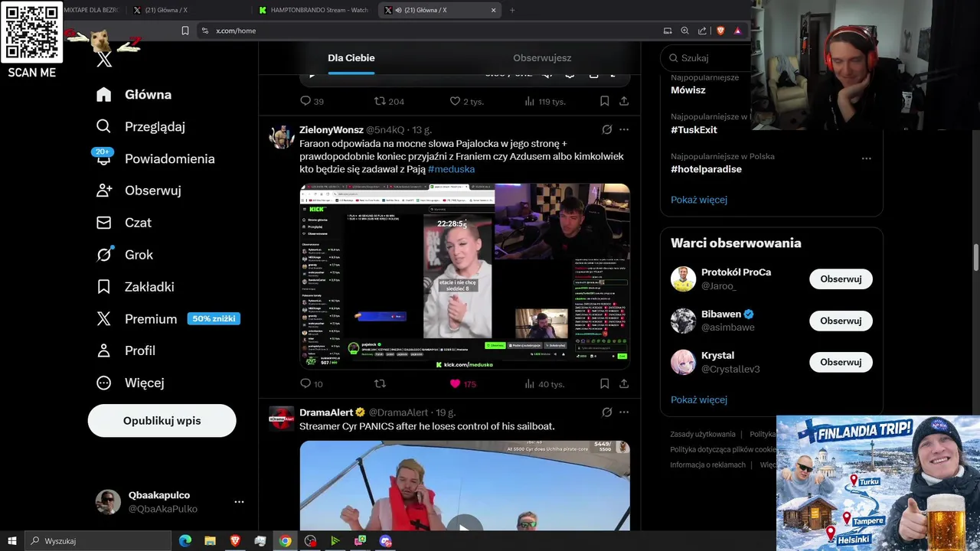Screen dimensions: 980x551
Task: Follow Krystal with Obserwuj button
Action: pos(841,363)
